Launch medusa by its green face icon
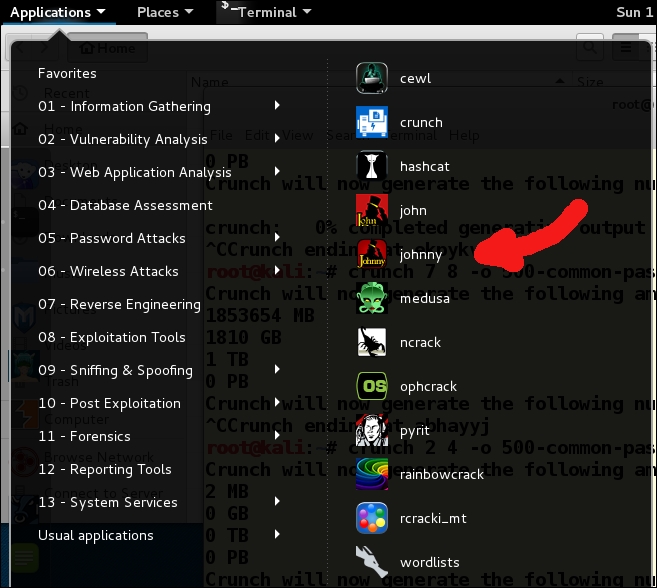Viewport: 657px width, 588px height. [372, 298]
